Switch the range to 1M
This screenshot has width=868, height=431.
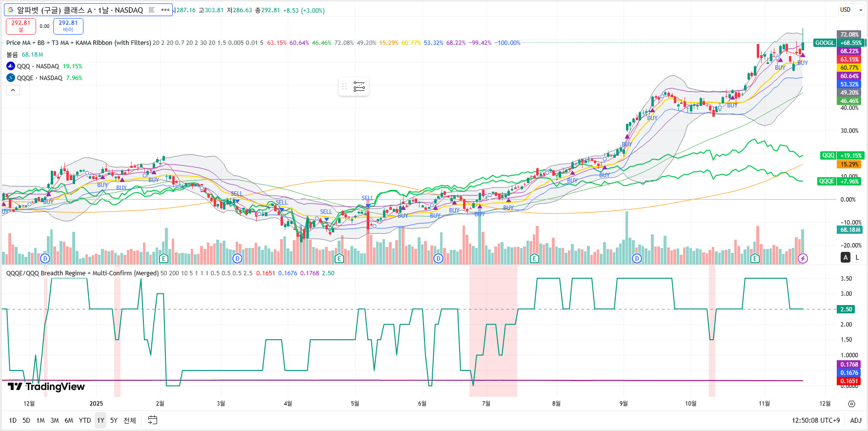(x=40, y=420)
